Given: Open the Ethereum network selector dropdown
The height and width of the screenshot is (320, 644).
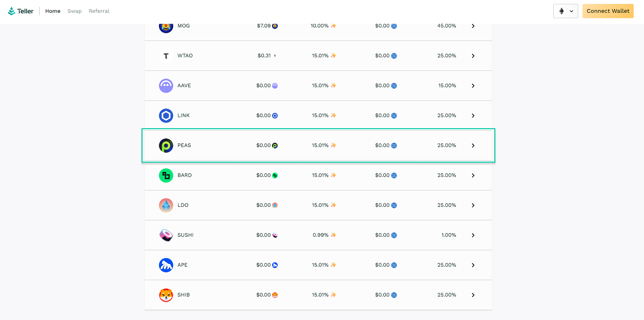Looking at the screenshot, I should point(565,11).
